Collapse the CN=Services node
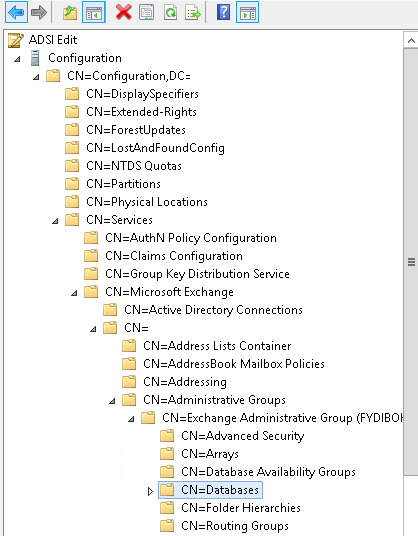Image resolution: width=418 pixels, height=536 pixels. [x=55, y=221]
